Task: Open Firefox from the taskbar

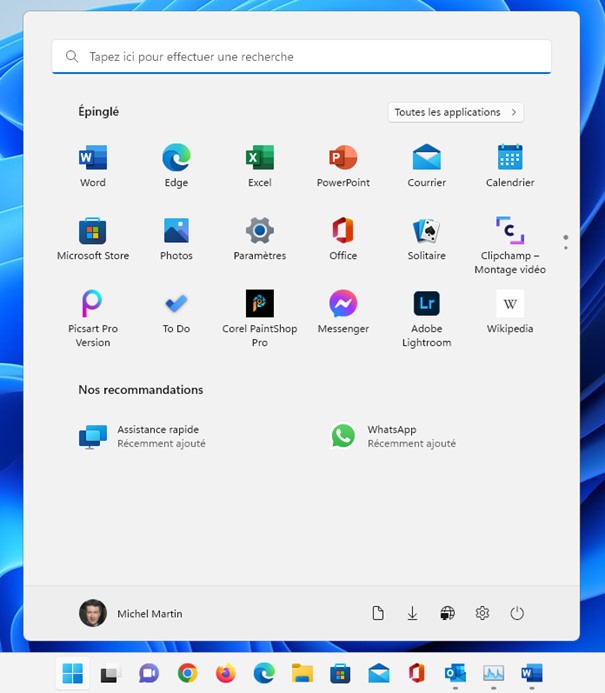Action: click(226, 674)
